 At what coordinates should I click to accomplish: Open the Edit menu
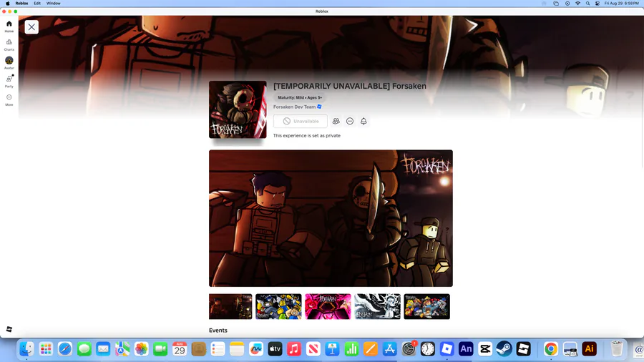[37, 4]
